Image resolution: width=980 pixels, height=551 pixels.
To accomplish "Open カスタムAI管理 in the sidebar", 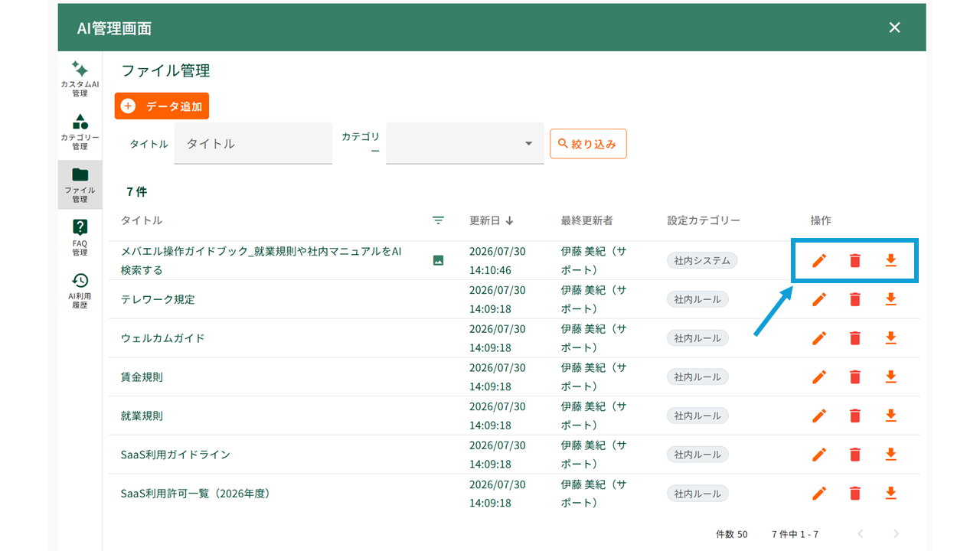I will (x=80, y=78).
